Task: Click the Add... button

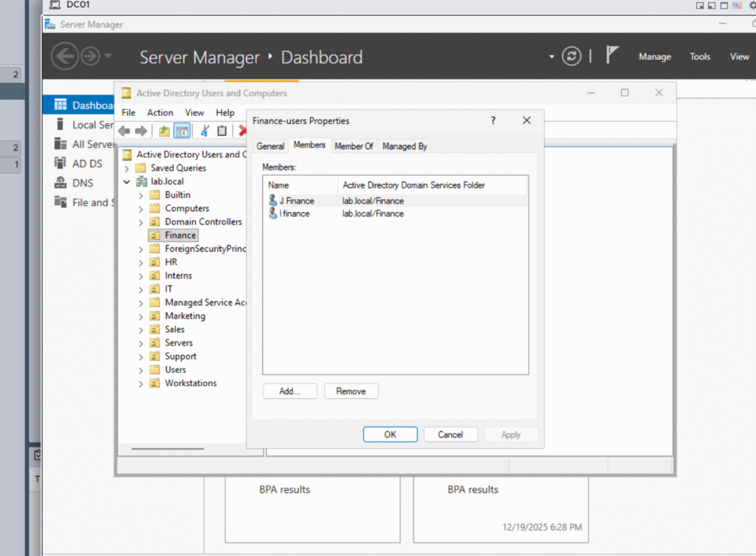Action: [289, 391]
